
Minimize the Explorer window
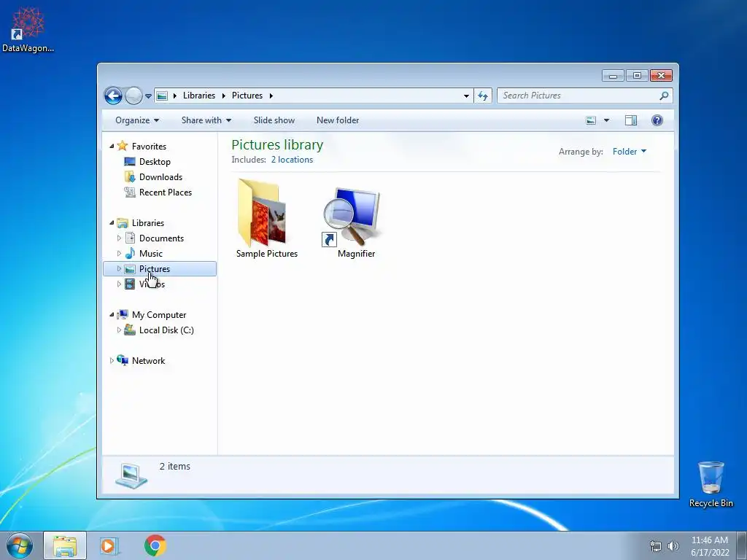tap(613, 76)
